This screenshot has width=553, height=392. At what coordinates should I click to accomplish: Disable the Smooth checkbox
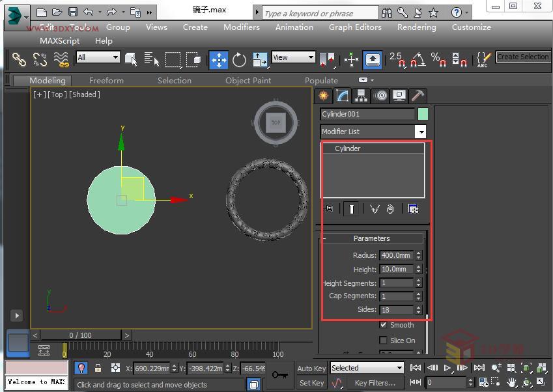(x=383, y=325)
